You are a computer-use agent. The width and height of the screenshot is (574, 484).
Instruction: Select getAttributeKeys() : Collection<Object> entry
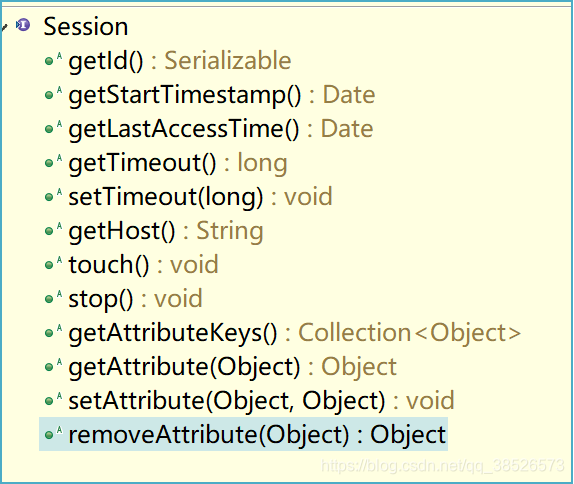(295, 333)
